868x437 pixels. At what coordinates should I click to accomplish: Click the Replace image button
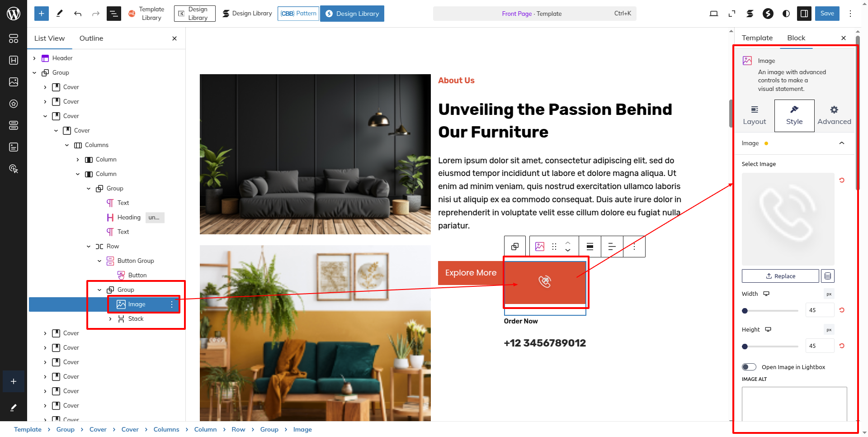point(780,276)
